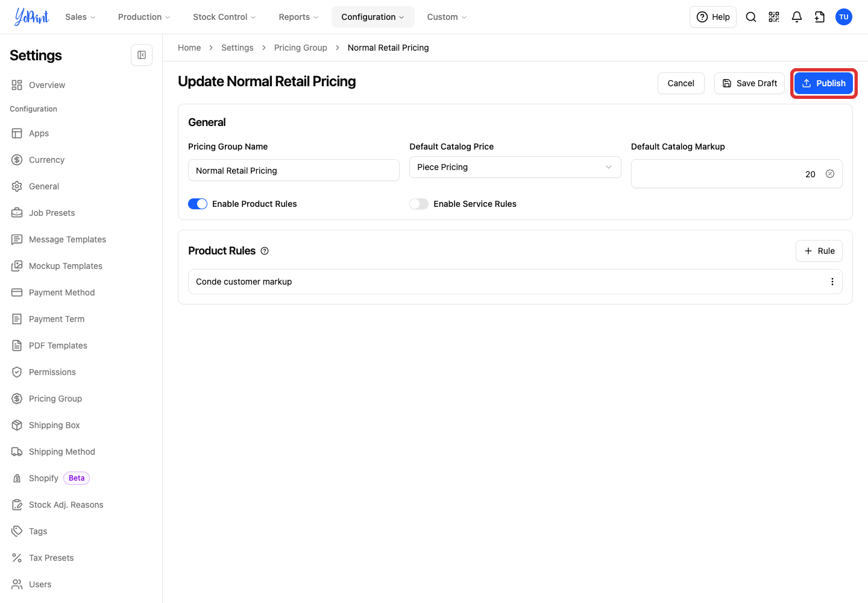
Task: Expand the Custom menu
Action: click(447, 17)
